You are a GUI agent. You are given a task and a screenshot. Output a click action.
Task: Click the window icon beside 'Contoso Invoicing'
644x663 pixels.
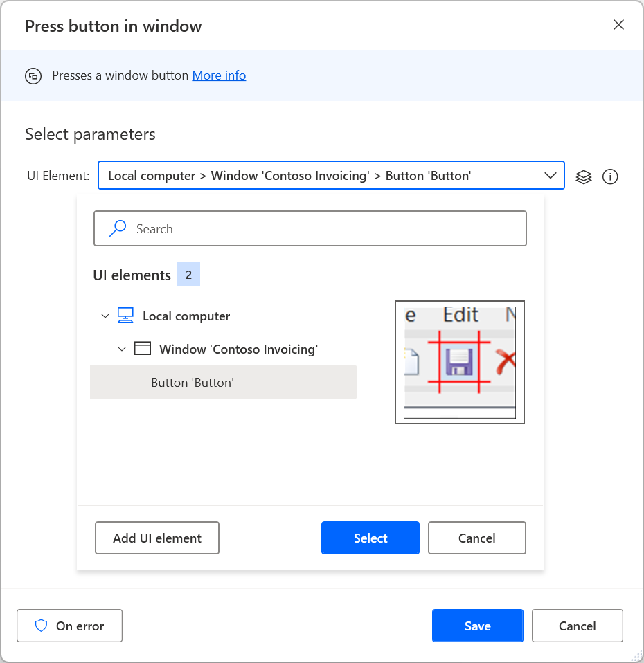pyautogui.click(x=143, y=349)
